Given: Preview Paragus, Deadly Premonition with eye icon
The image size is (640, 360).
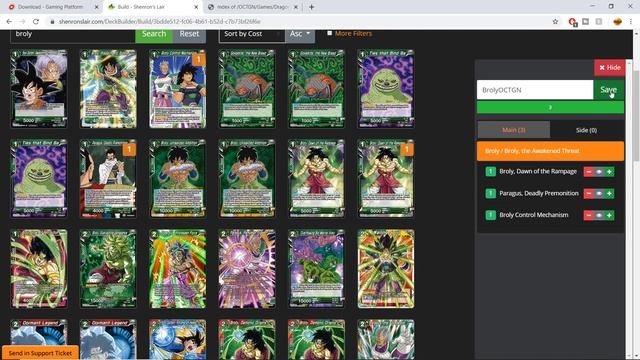Looking at the screenshot, I should [x=599, y=193].
